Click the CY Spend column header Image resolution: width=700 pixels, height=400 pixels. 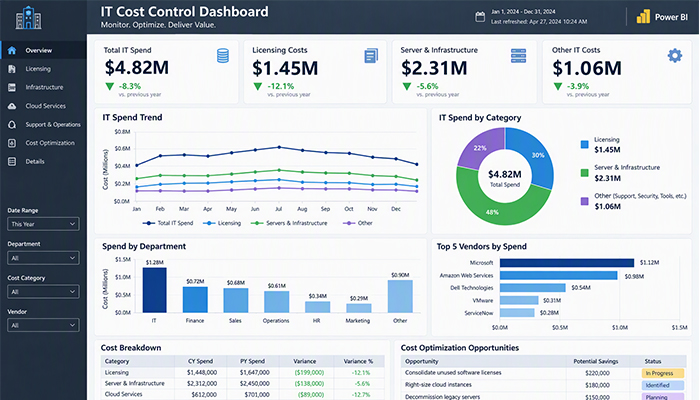(200, 361)
